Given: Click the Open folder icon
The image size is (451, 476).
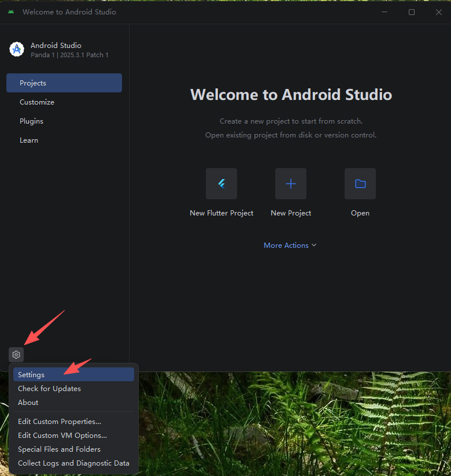Looking at the screenshot, I should tap(360, 184).
